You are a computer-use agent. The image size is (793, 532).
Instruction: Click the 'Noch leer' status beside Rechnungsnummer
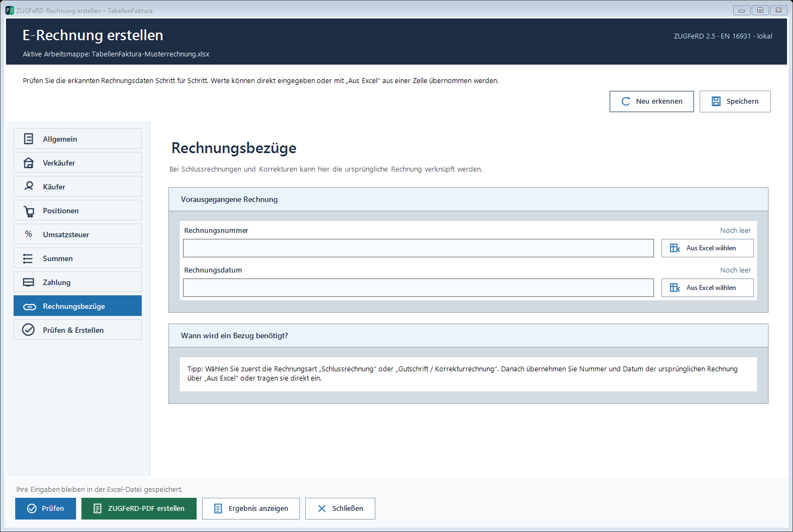pos(735,231)
